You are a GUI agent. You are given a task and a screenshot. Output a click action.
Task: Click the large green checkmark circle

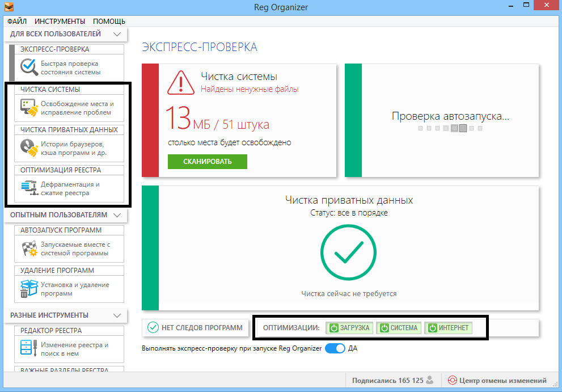tap(348, 252)
